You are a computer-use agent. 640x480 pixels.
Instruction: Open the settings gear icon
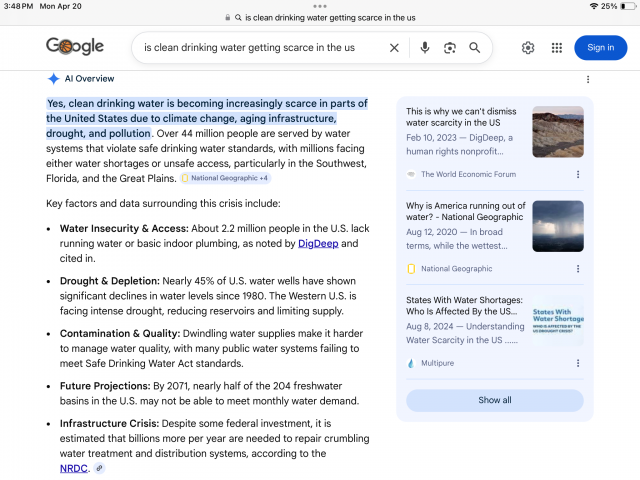(x=528, y=48)
